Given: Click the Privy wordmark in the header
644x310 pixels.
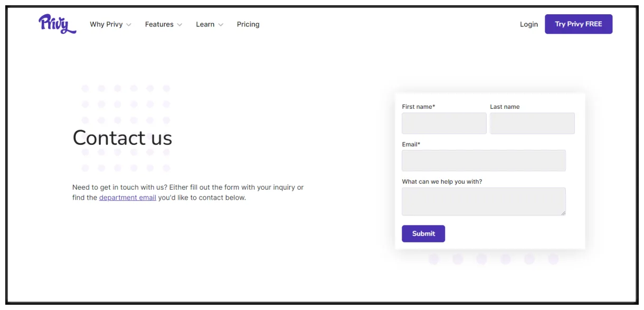Looking at the screenshot, I should tap(57, 24).
